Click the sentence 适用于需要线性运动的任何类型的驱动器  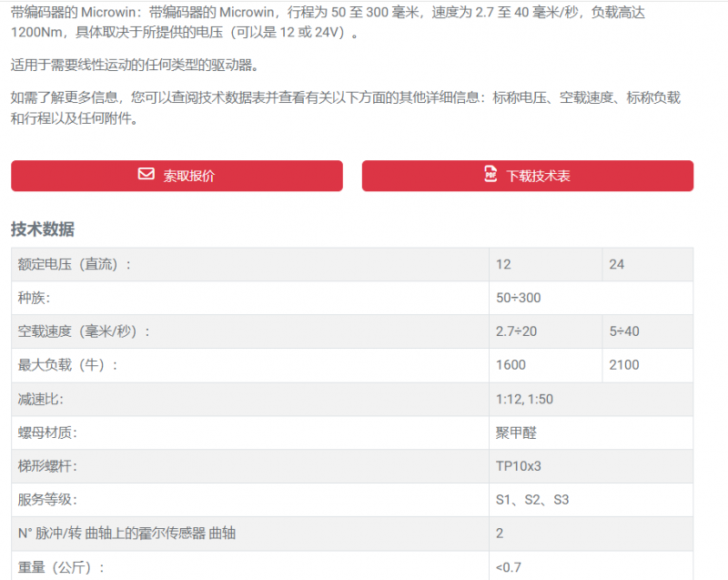[x=135, y=65]
